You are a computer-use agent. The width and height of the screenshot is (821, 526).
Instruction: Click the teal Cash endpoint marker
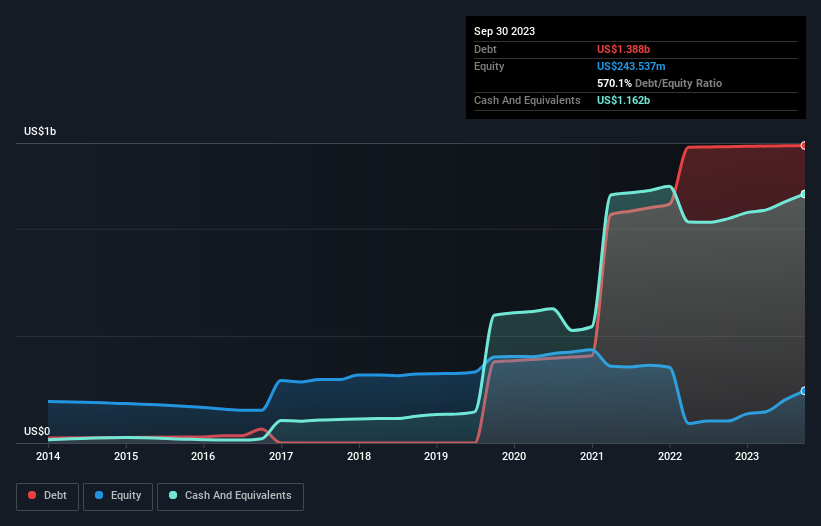(804, 194)
